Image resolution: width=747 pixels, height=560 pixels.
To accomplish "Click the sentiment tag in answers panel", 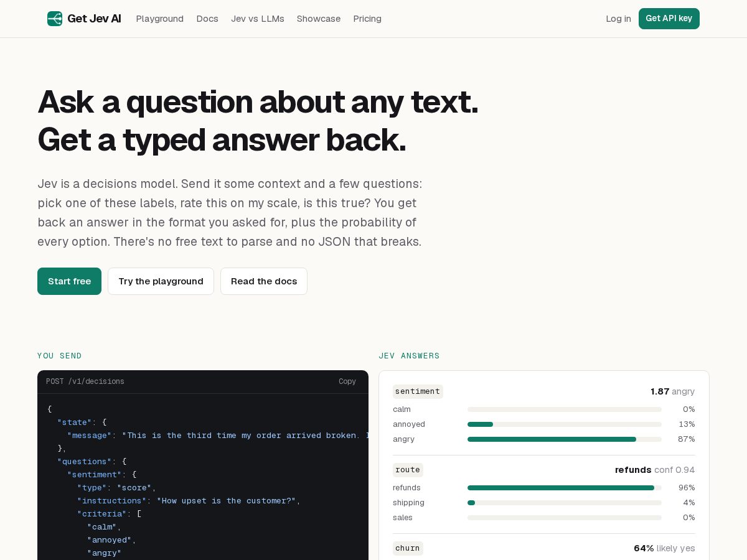I will pyautogui.click(x=418, y=391).
